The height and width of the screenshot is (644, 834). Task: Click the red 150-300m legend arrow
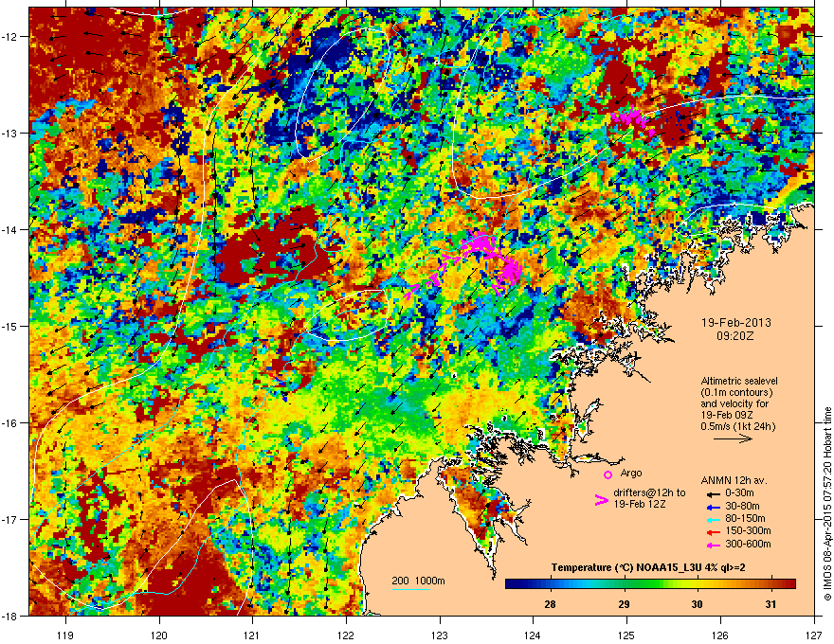tap(714, 532)
